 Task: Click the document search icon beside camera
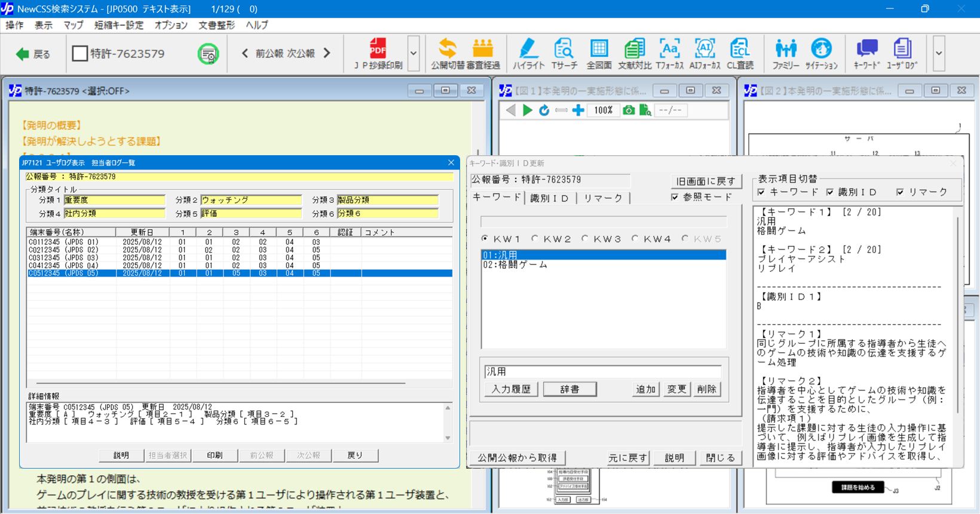[x=645, y=110]
